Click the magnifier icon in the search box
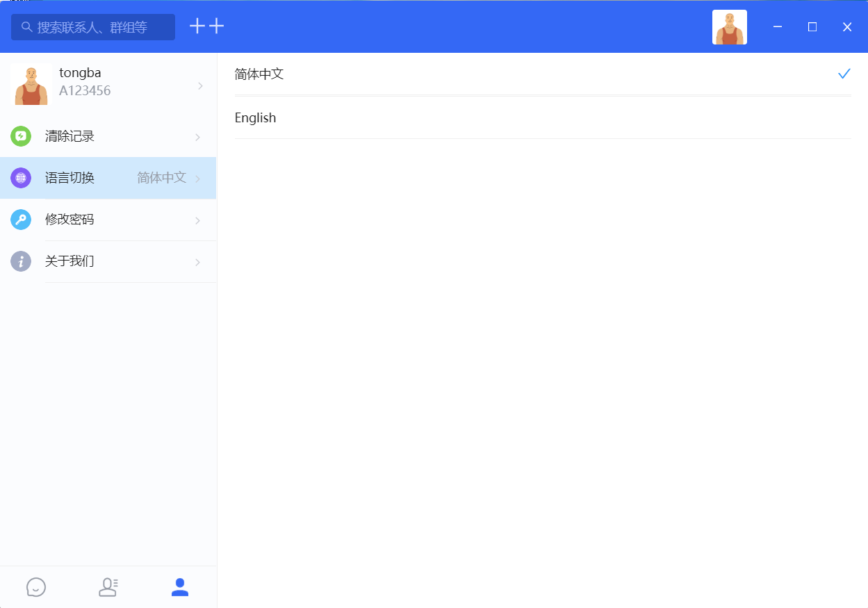 (x=26, y=26)
